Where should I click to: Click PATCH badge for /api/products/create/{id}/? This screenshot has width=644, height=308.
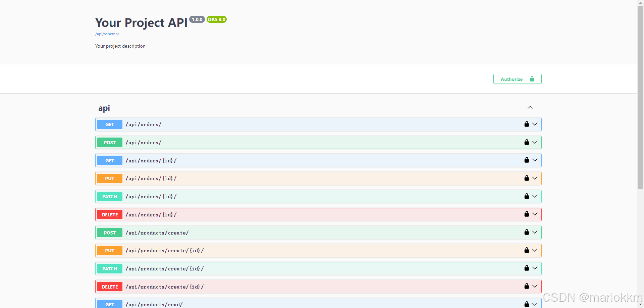[x=110, y=269]
